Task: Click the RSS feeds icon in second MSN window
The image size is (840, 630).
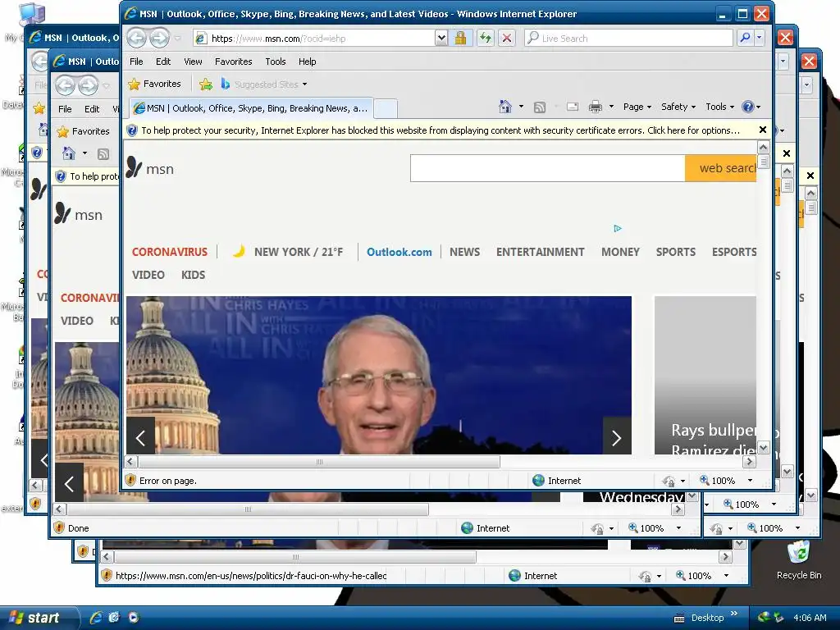Action: pyautogui.click(x=103, y=154)
